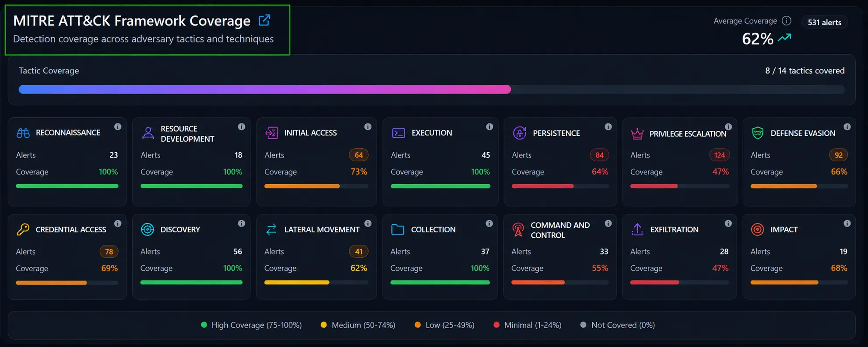Screen dimensions: 868x347
Task: Open the external link beside the framework title
Action: pyautogui.click(x=264, y=20)
